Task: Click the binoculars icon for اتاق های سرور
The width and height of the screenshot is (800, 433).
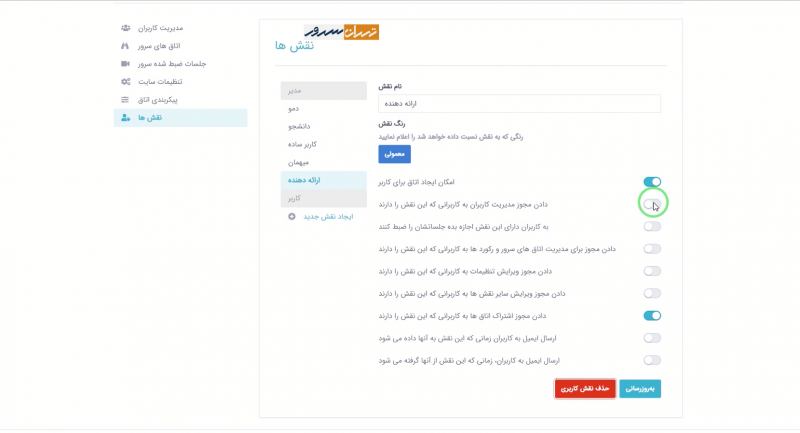Action: click(125, 46)
